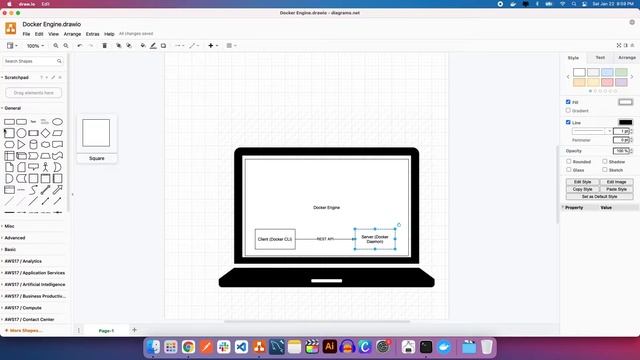640x360 pixels.
Task: Click the search magnifier in Search Shapes
Action: coord(59,61)
